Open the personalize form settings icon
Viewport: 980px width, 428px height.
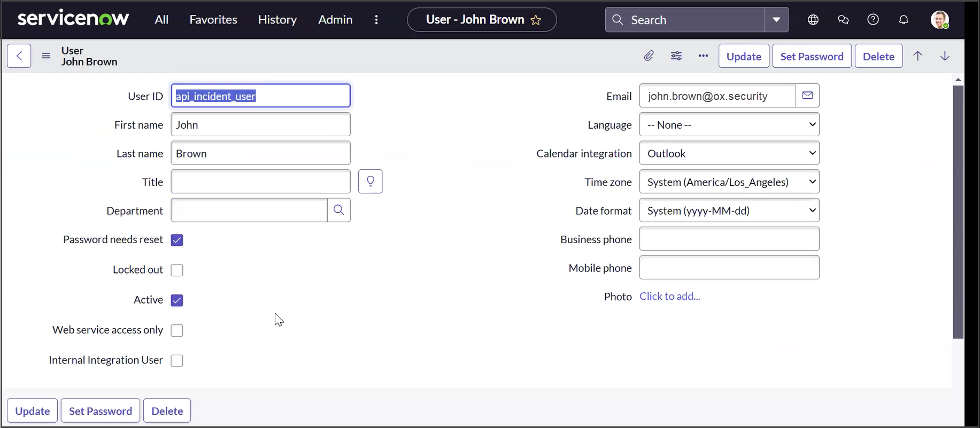[x=676, y=56]
